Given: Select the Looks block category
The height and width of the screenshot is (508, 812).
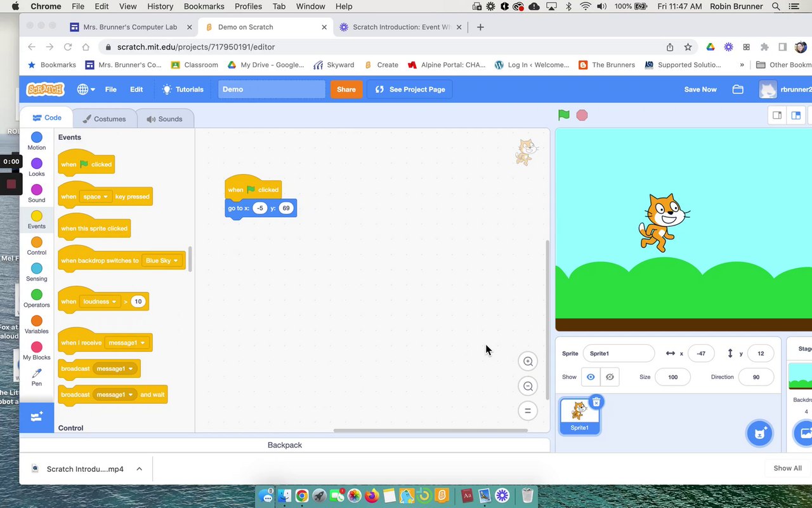Looking at the screenshot, I should tap(37, 168).
